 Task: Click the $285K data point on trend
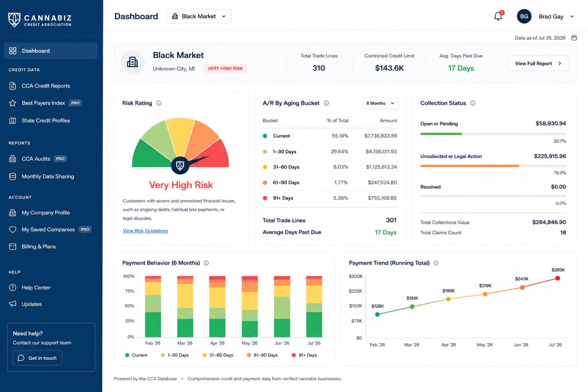coord(557,278)
